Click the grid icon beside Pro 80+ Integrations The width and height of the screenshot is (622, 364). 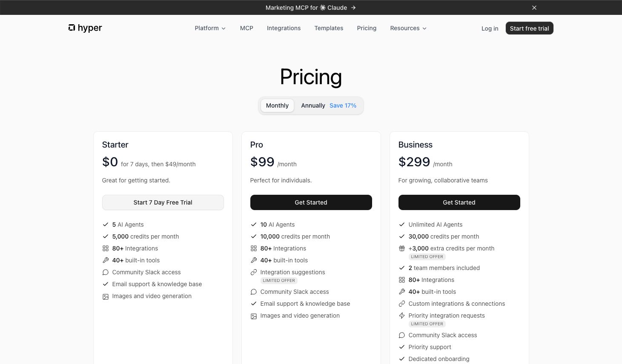coord(254,248)
